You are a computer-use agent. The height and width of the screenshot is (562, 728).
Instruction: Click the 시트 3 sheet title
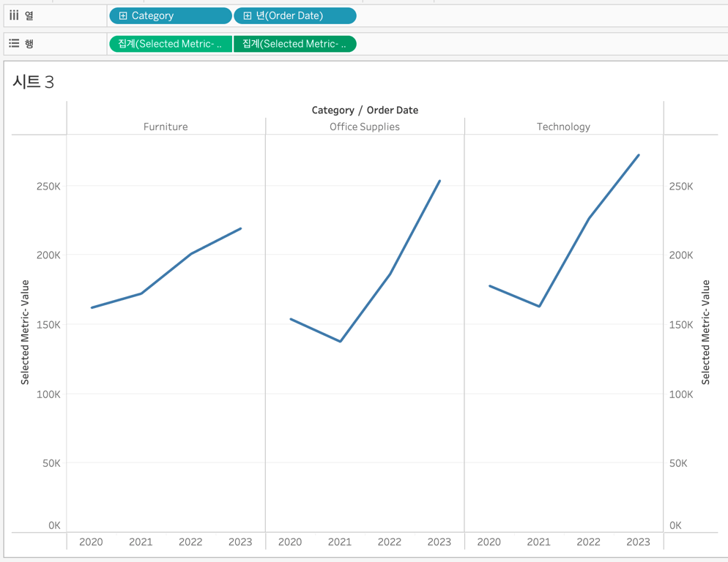pyautogui.click(x=34, y=82)
